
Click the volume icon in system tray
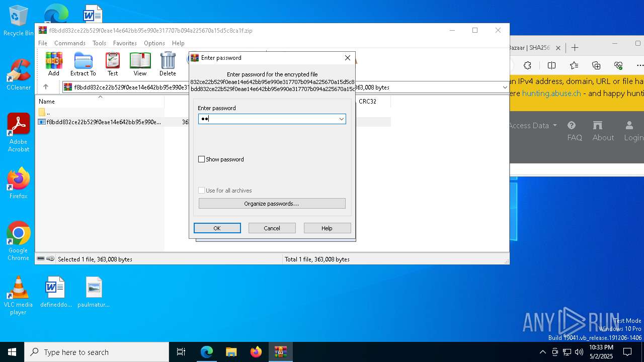pyautogui.click(x=579, y=352)
